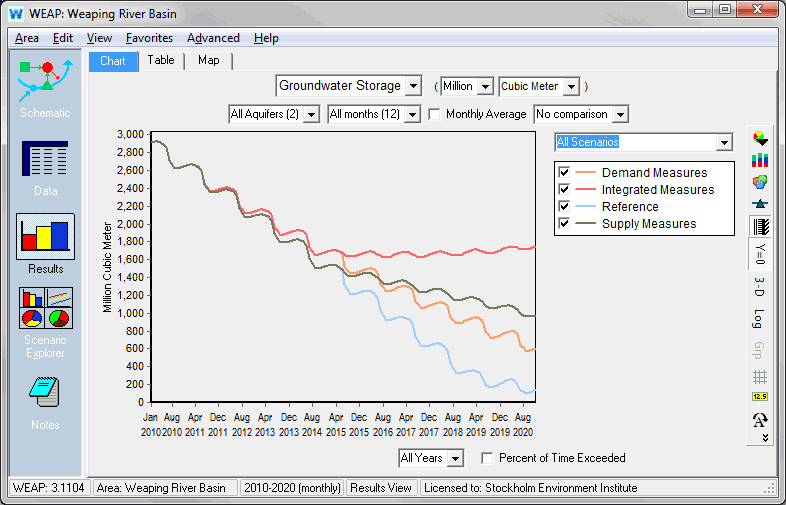Uncheck the Reference scenario checkbox
Screen dimensions: 786x505
tap(565, 207)
